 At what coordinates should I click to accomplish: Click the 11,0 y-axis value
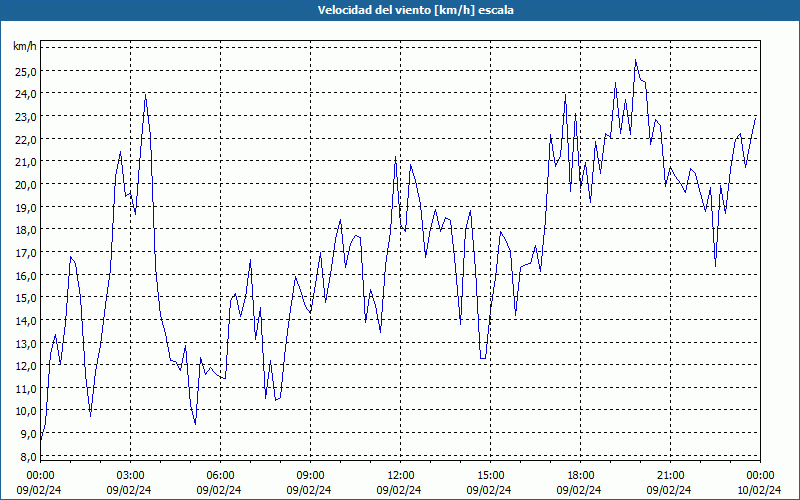coord(26,388)
